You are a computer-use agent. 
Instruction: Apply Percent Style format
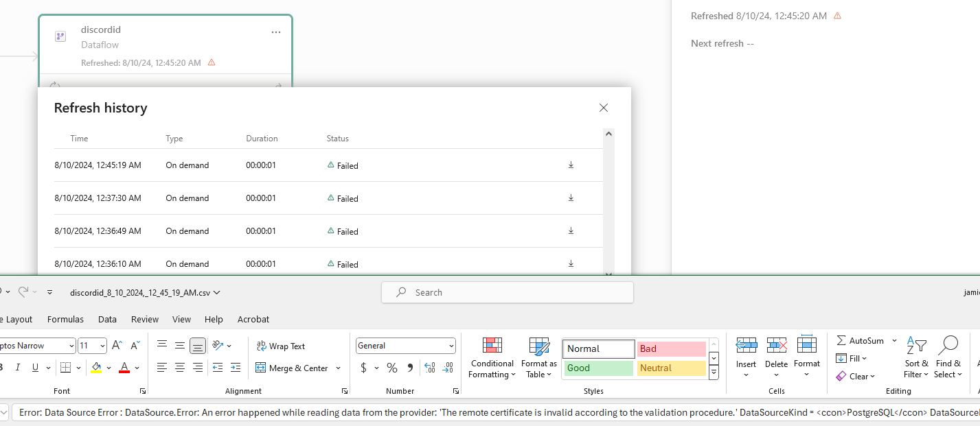click(x=392, y=368)
